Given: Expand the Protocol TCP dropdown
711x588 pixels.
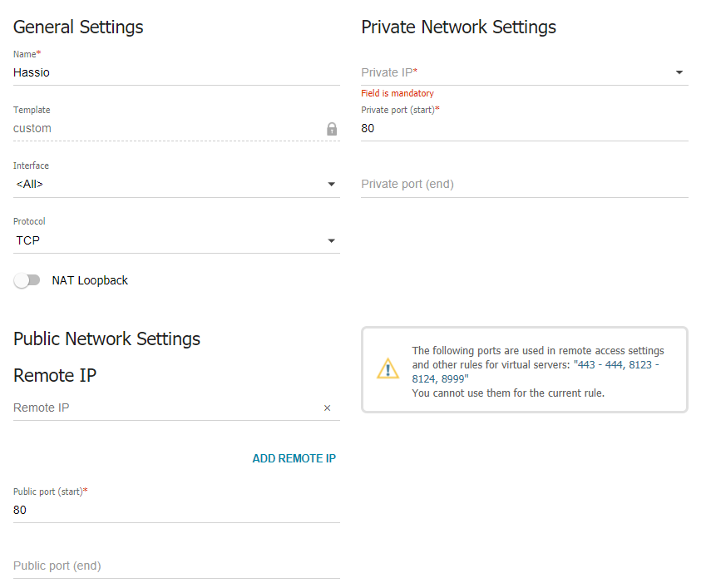Looking at the screenshot, I should 331,241.
